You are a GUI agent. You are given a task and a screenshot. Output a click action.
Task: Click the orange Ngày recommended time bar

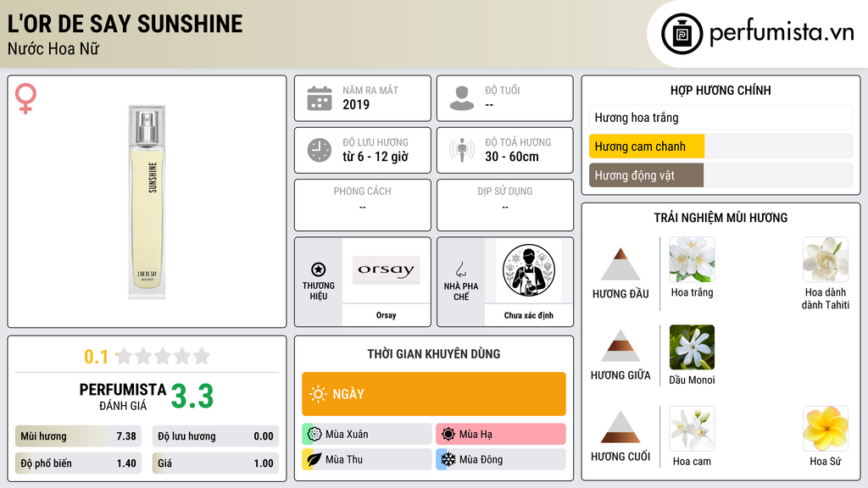[x=434, y=394]
